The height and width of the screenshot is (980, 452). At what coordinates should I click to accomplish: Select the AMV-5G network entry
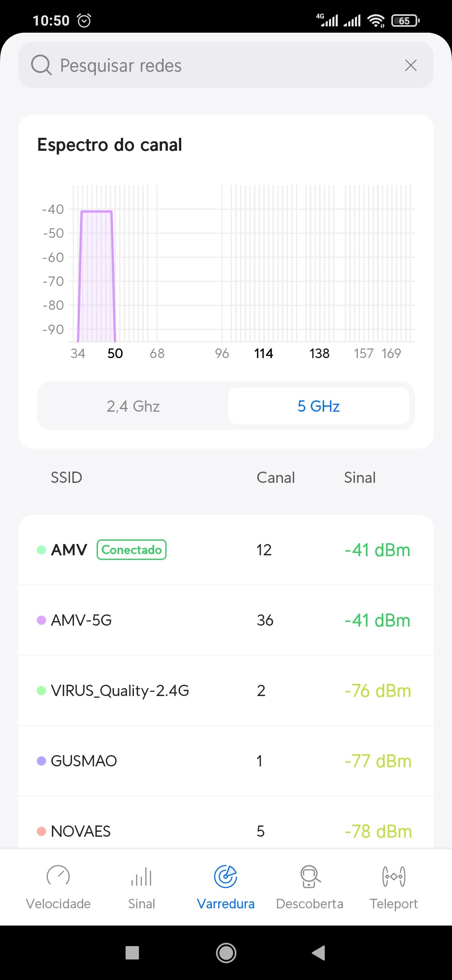(226, 620)
